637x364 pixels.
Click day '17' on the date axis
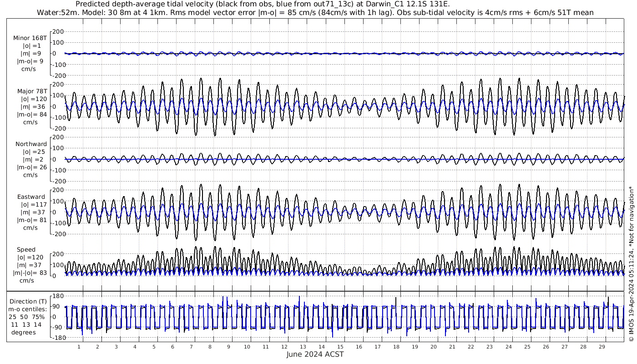(x=378, y=347)
